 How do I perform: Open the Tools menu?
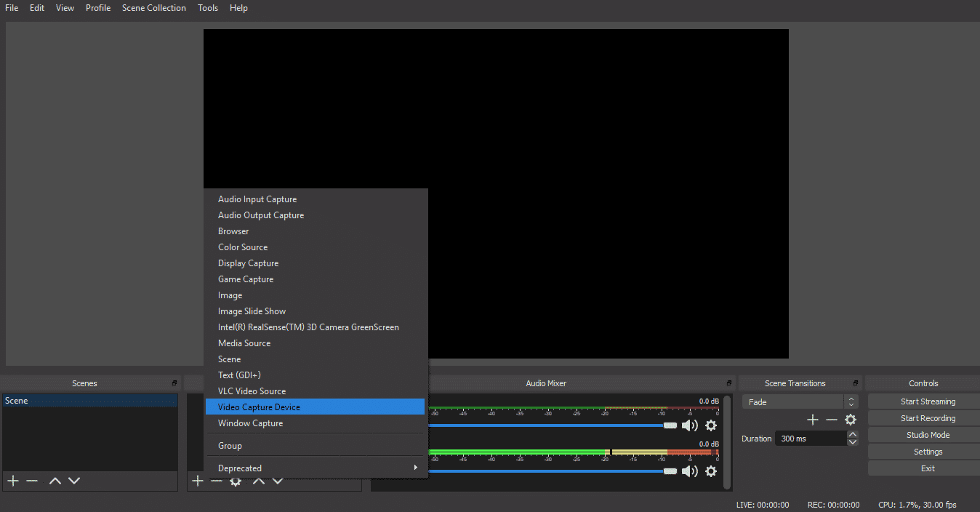click(208, 8)
